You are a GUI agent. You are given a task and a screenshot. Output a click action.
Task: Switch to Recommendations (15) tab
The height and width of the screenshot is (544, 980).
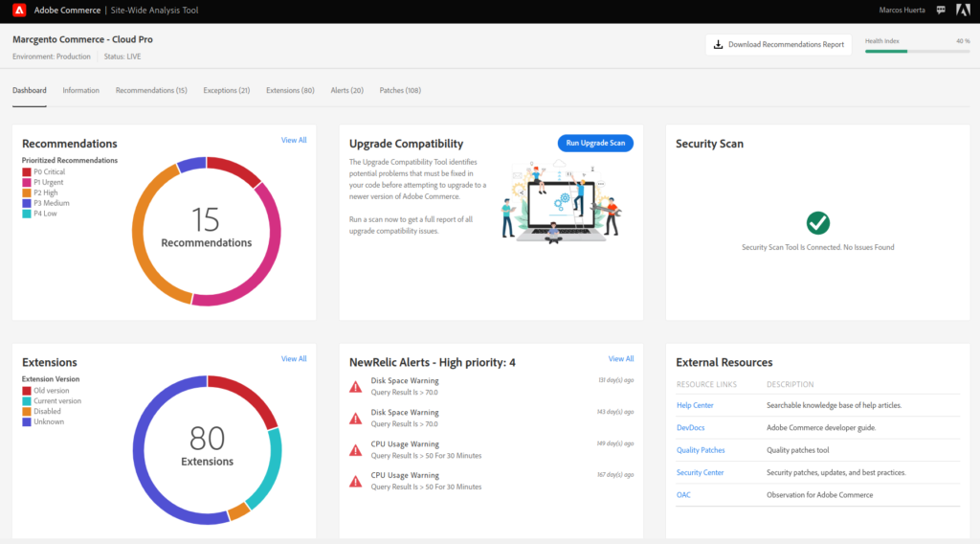(x=151, y=91)
